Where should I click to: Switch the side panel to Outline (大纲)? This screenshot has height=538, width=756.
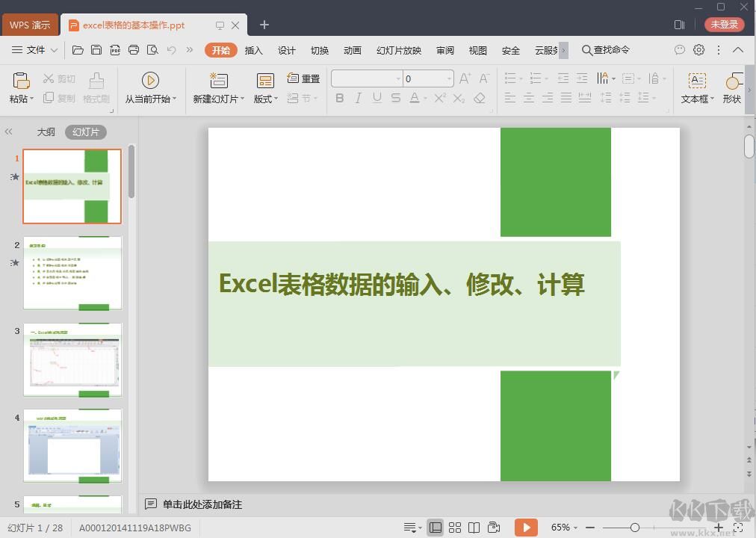[46, 132]
